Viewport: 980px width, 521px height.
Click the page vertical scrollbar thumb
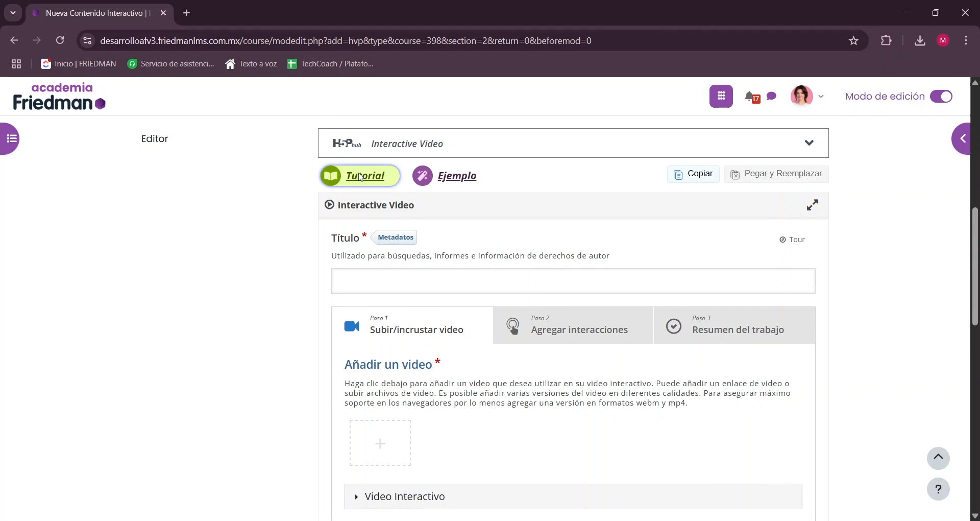point(975,266)
